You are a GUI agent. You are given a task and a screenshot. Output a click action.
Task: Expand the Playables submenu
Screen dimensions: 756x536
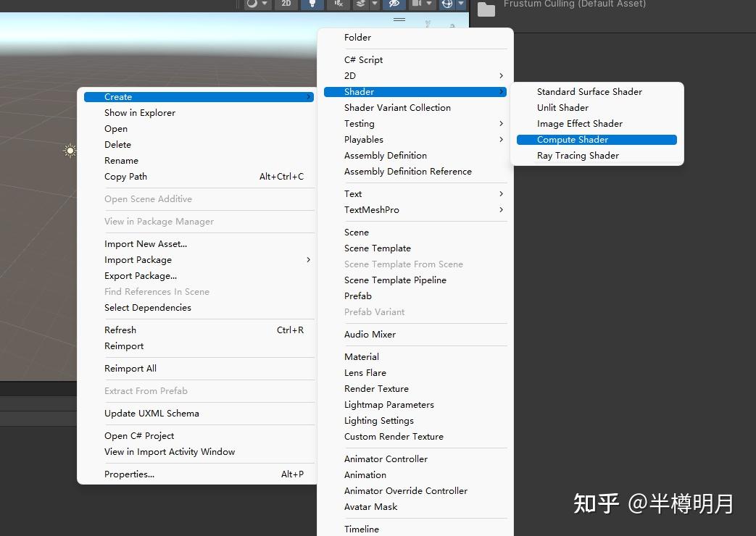(362, 139)
